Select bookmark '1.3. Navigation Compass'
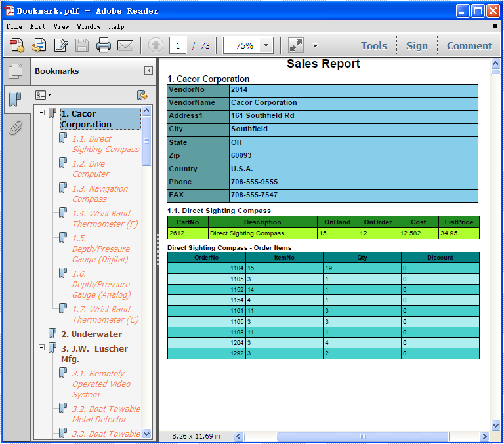The width and height of the screenshot is (504, 444). (100, 193)
